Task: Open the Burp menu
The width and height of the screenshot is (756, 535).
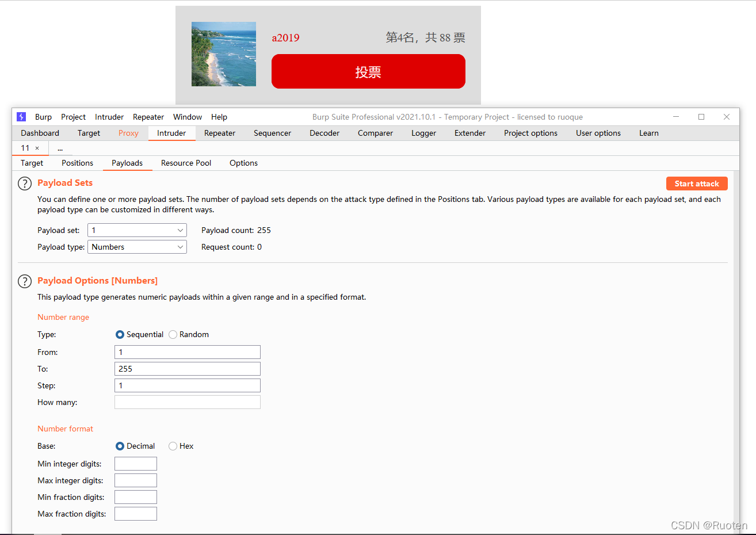Action: coord(43,117)
